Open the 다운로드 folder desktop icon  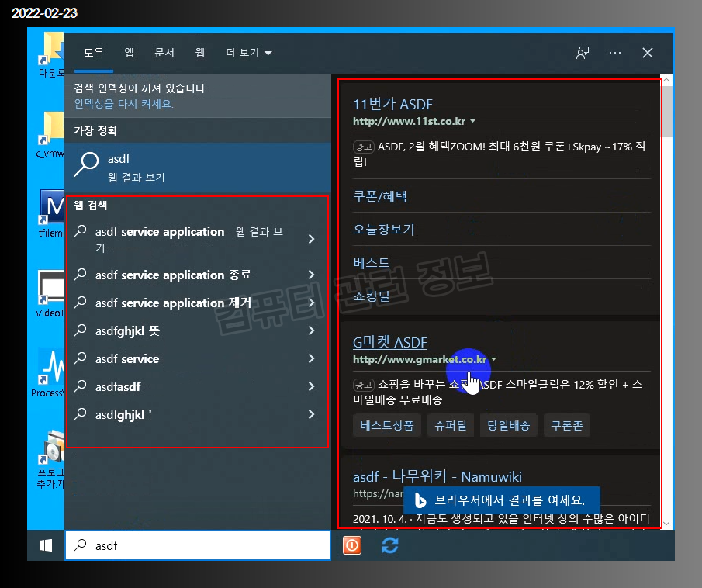tap(51, 55)
